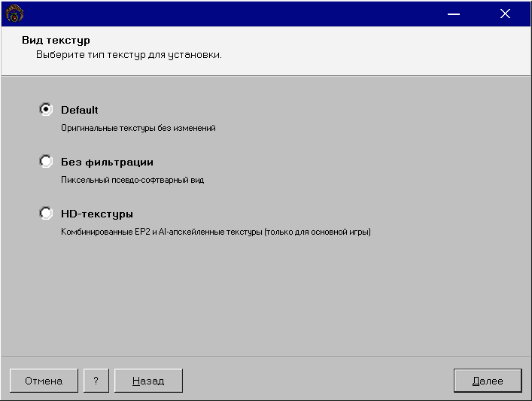Proceed with the "Далее" button
532x401 pixels.
tap(488, 381)
